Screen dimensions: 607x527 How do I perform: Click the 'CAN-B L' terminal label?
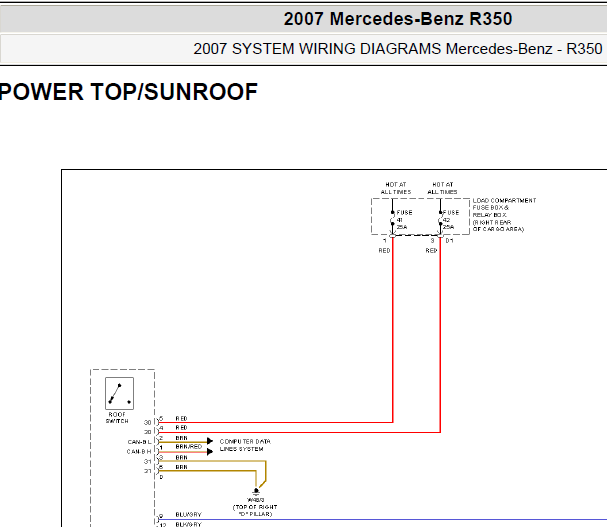pyautogui.click(x=139, y=442)
